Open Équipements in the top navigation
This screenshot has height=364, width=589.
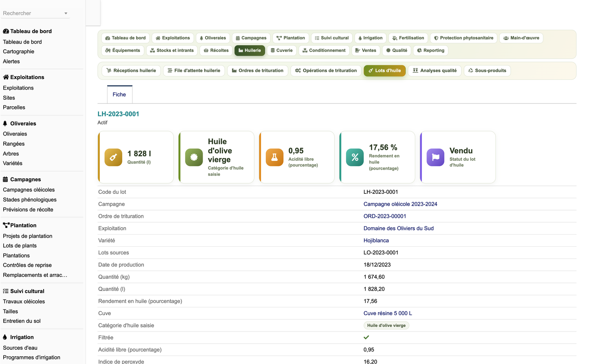click(123, 50)
